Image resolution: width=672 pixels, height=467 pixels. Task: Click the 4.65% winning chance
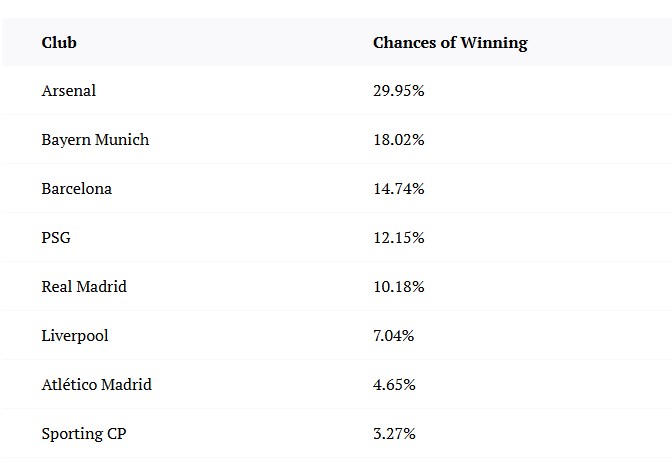coord(394,385)
